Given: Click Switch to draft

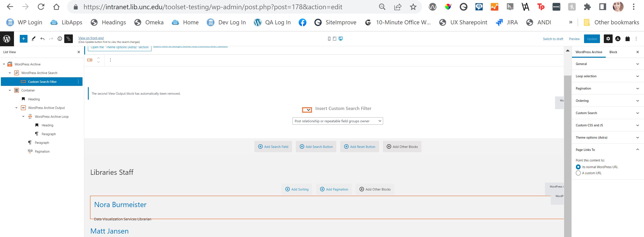Looking at the screenshot, I should pos(553,39).
